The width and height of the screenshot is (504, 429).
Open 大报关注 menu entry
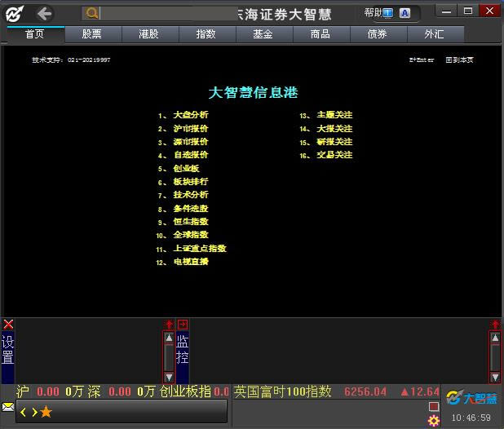334,129
